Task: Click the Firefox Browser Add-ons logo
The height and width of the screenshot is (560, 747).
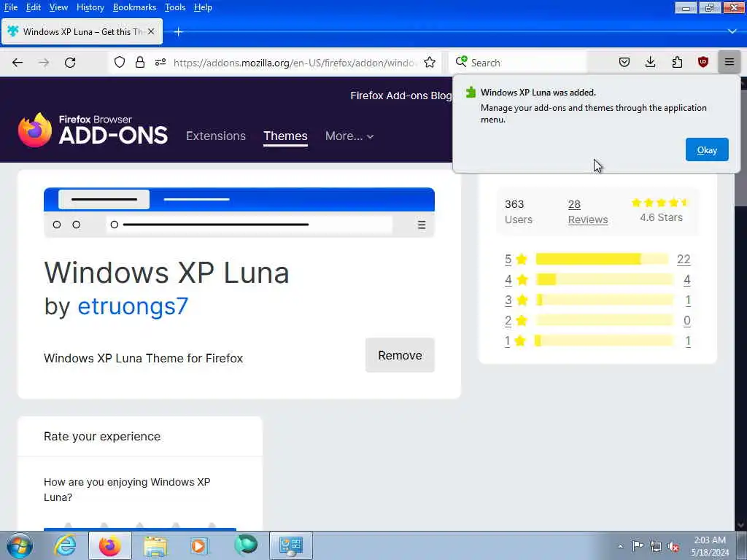Action: (x=93, y=130)
